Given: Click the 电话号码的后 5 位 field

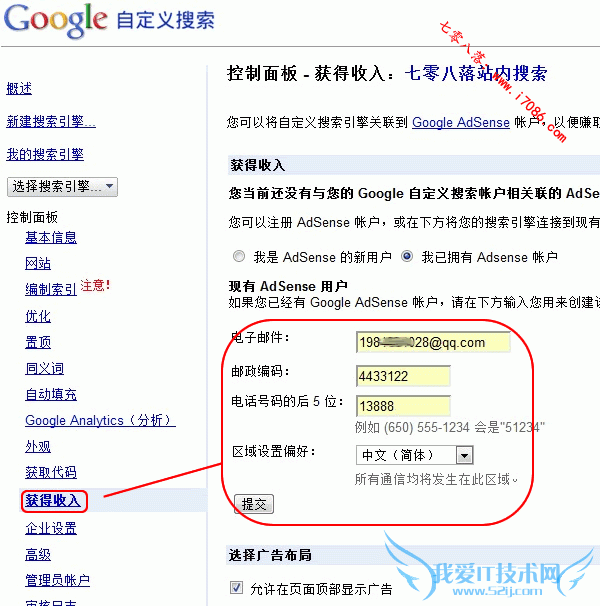Looking at the screenshot, I should [403, 406].
